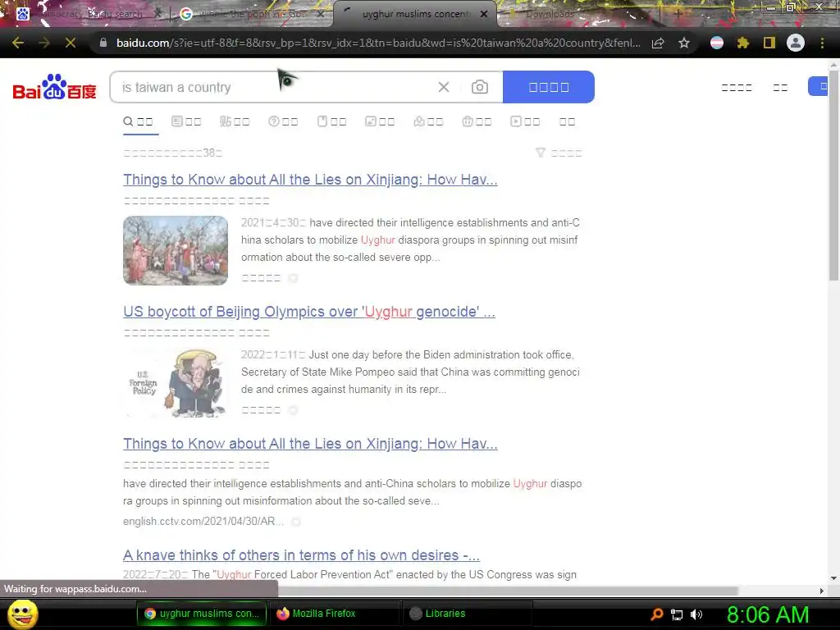Select the tab with the image icon
840x630 pixels.
tap(380, 121)
